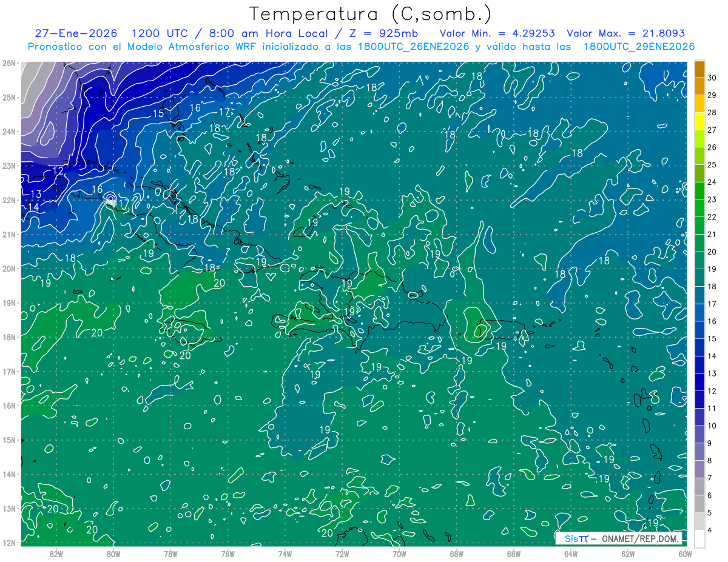Image resolution: width=728 pixels, height=562 pixels.
Task: Click the colorbar label "25"
Action: pyautogui.click(x=712, y=164)
